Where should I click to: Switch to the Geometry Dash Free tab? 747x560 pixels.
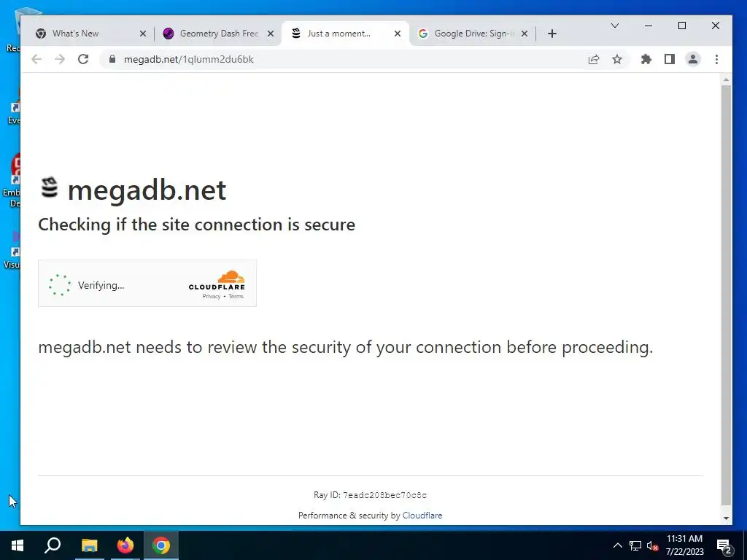[218, 34]
